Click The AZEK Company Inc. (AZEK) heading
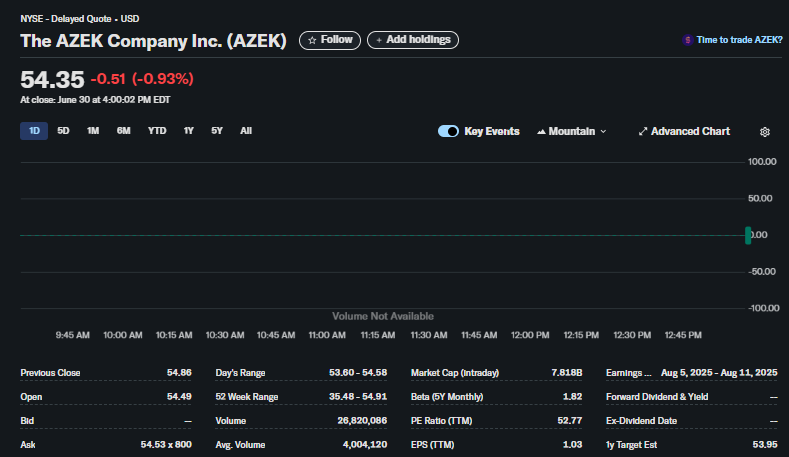The image size is (789, 457). [x=153, y=41]
